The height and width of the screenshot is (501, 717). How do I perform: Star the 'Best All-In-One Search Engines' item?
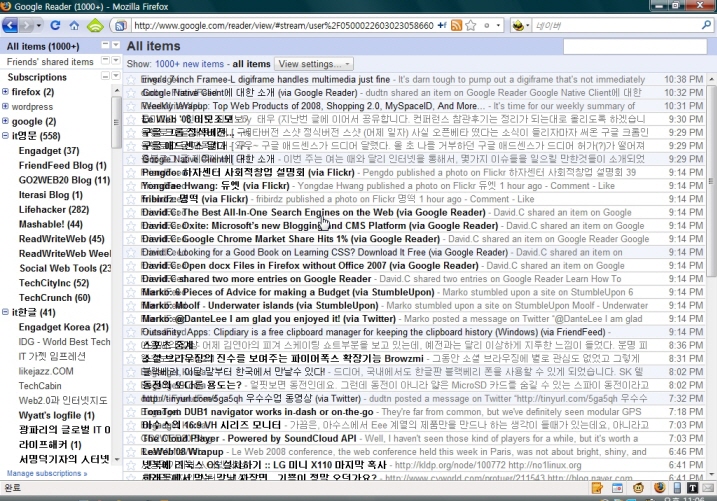pos(131,213)
